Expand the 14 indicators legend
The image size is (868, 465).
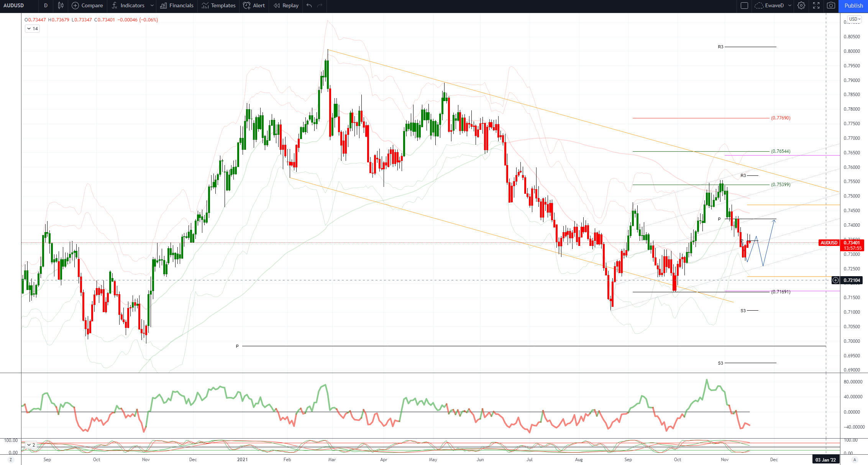pyautogui.click(x=32, y=29)
